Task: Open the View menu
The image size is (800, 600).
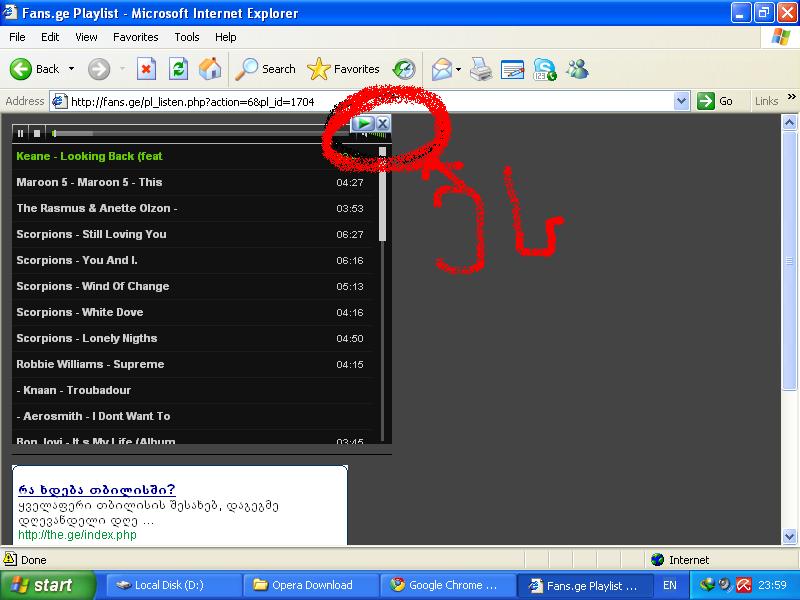Action: point(86,37)
